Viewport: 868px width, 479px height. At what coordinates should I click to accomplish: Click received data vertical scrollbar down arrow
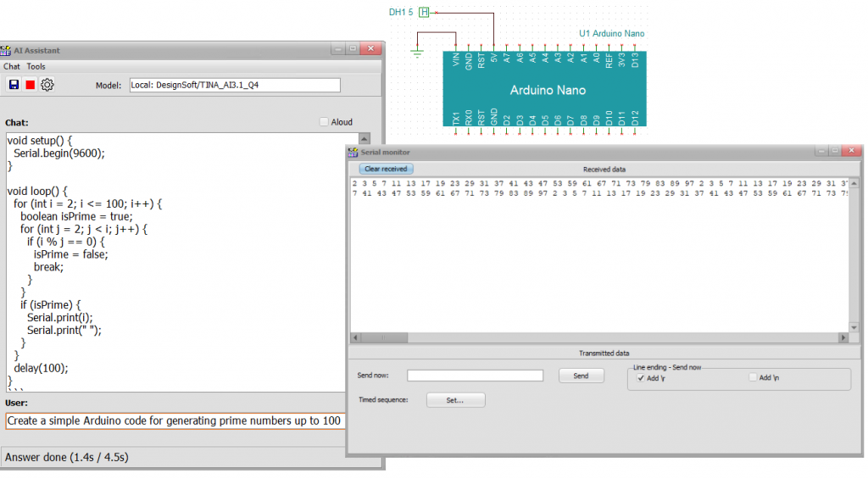click(854, 327)
